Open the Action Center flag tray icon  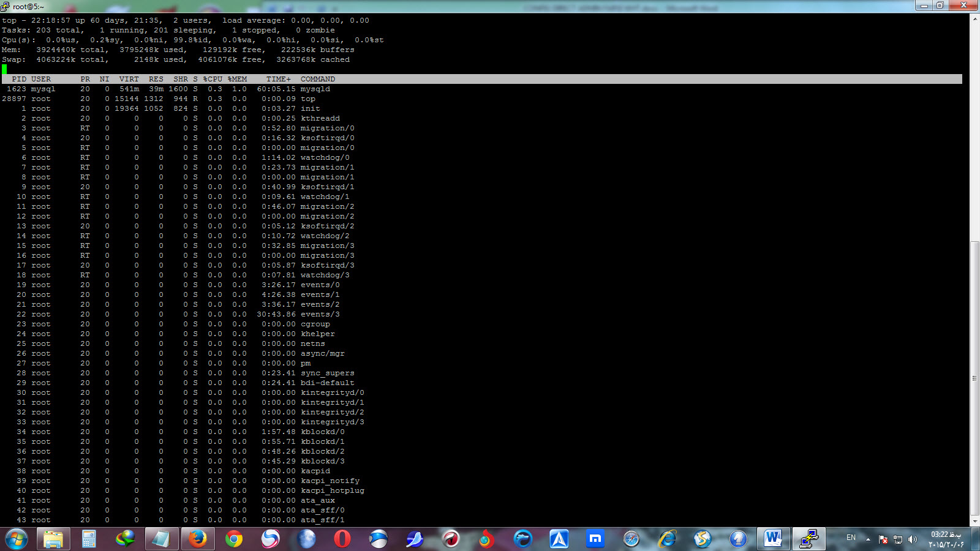(883, 539)
